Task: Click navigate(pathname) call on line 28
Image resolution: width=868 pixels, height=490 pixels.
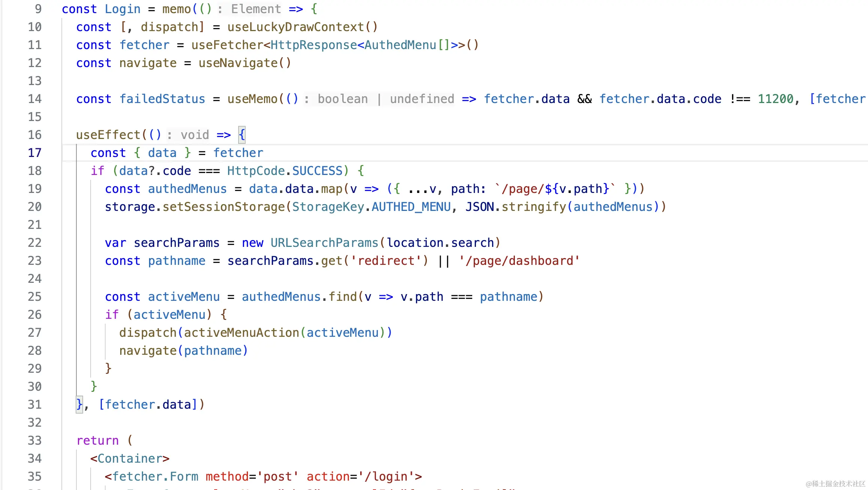Action: (x=183, y=351)
